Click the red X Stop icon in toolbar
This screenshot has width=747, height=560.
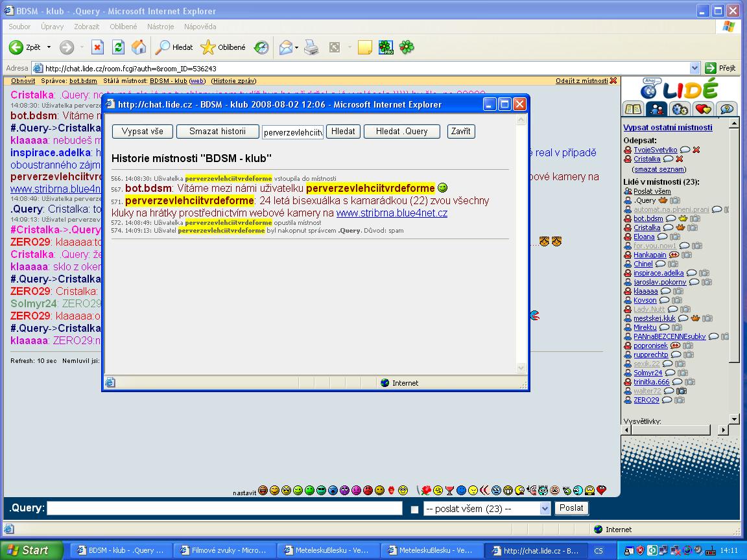tap(97, 47)
